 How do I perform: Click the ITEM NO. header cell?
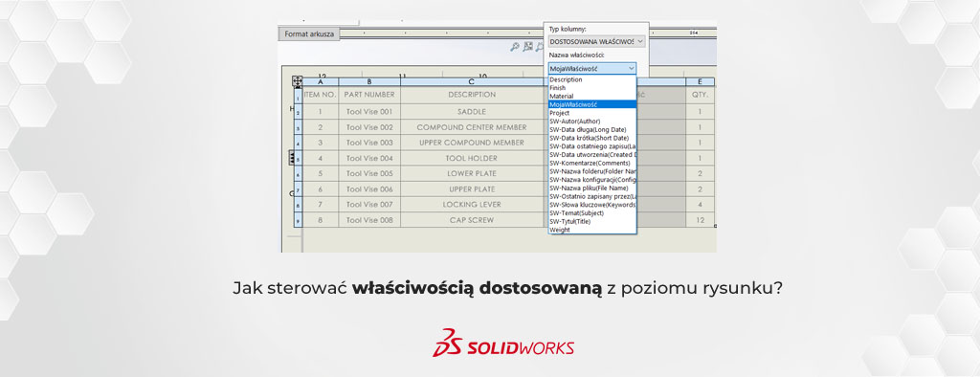click(x=321, y=95)
